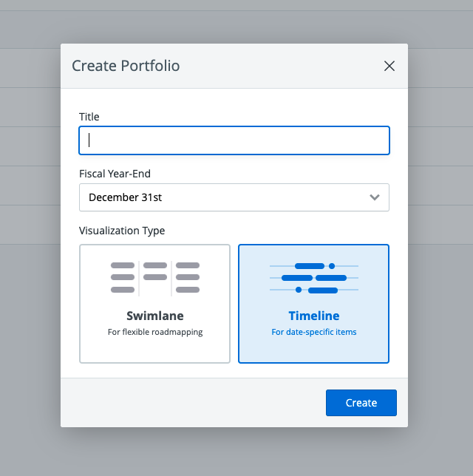Image resolution: width=473 pixels, height=476 pixels.
Task: Click "For flexible roadmapping" description text
Action: point(155,332)
